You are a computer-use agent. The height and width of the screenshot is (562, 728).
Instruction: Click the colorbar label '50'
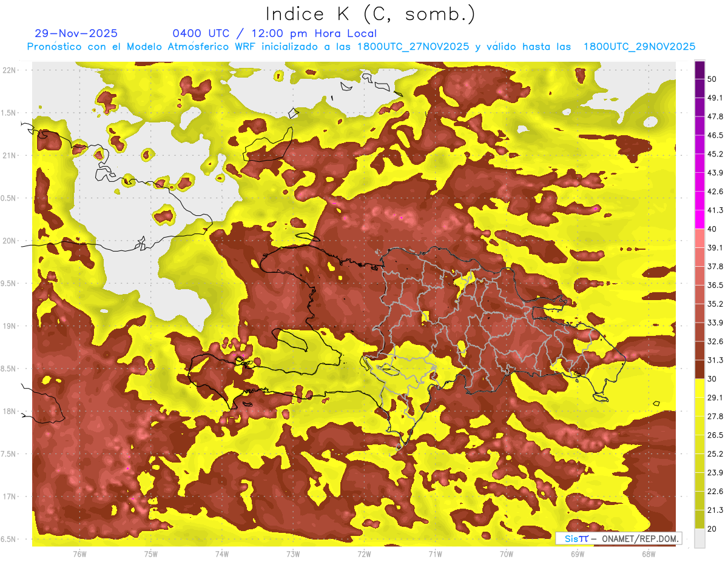(x=713, y=79)
